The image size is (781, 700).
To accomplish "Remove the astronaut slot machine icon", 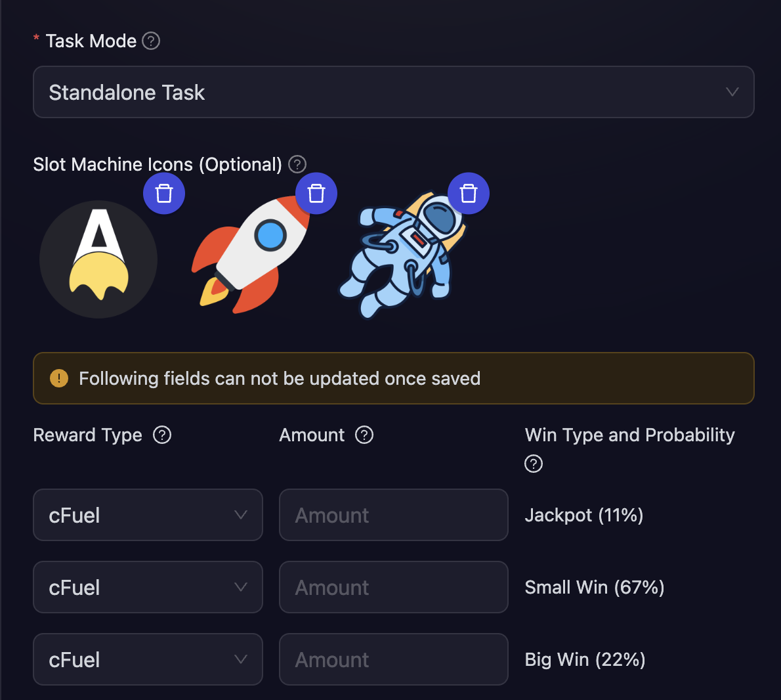I will click(x=469, y=193).
